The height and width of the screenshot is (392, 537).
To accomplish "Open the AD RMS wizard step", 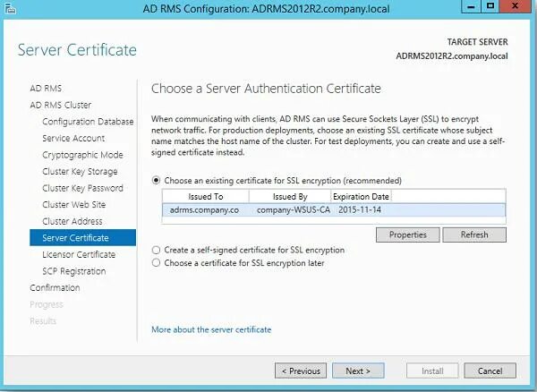I will click(x=46, y=89).
